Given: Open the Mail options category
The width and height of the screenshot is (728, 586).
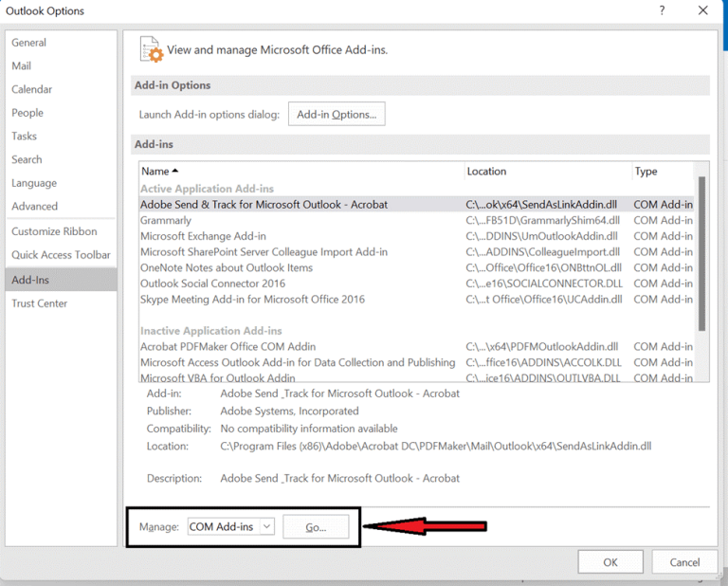Looking at the screenshot, I should click(22, 66).
